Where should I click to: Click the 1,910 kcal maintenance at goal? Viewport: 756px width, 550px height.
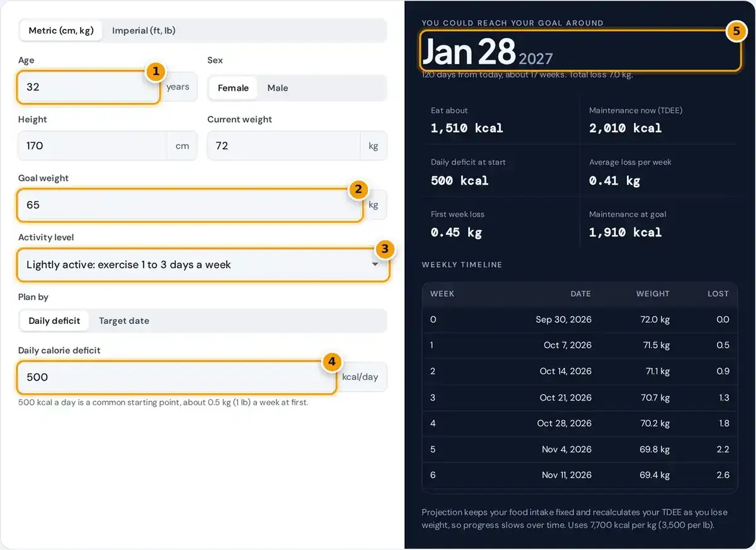point(625,232)
